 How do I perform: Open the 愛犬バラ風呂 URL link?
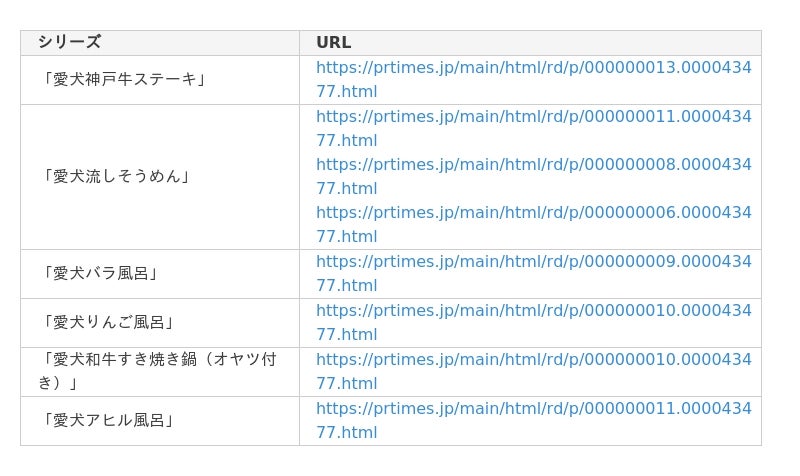[533, 262]
